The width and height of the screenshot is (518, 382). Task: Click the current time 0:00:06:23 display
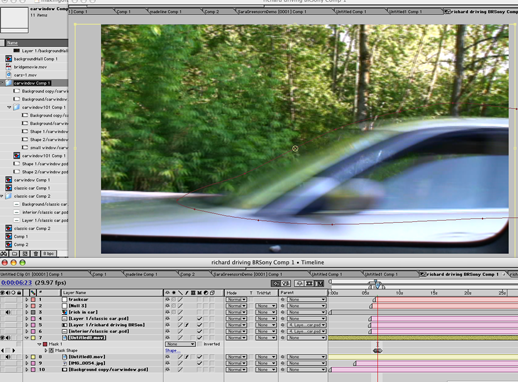point(17,283)
